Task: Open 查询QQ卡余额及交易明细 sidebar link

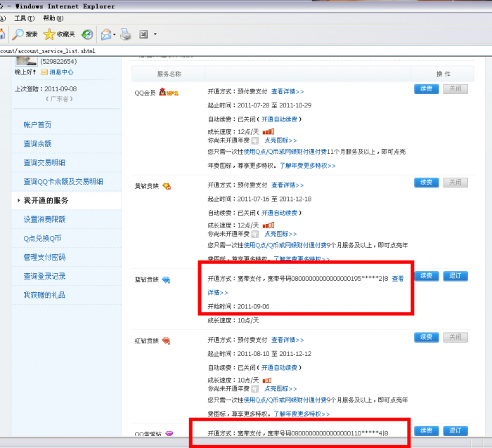Action: (63, 182)
